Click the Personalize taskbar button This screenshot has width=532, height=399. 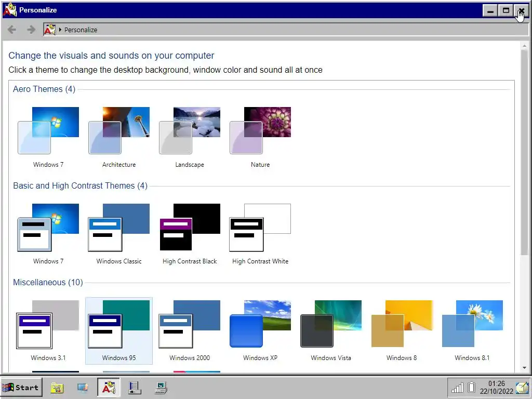tap(109, 388)
